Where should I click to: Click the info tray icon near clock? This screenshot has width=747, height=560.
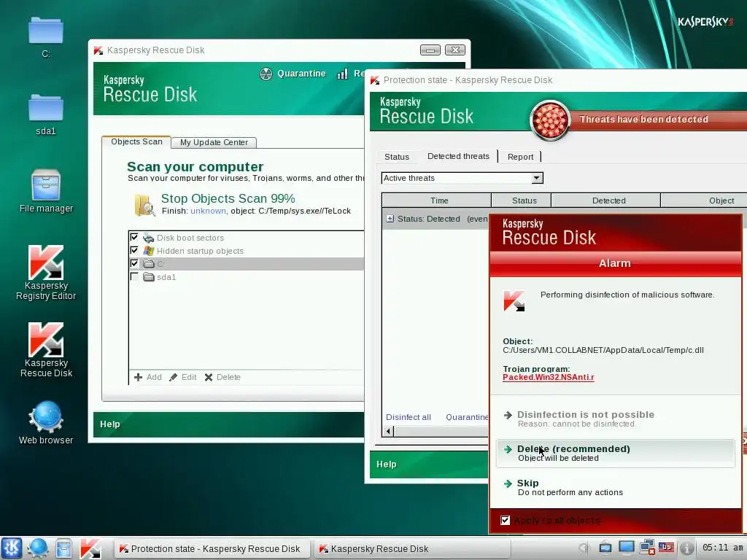pyautogui.click(x=686, y=548)
